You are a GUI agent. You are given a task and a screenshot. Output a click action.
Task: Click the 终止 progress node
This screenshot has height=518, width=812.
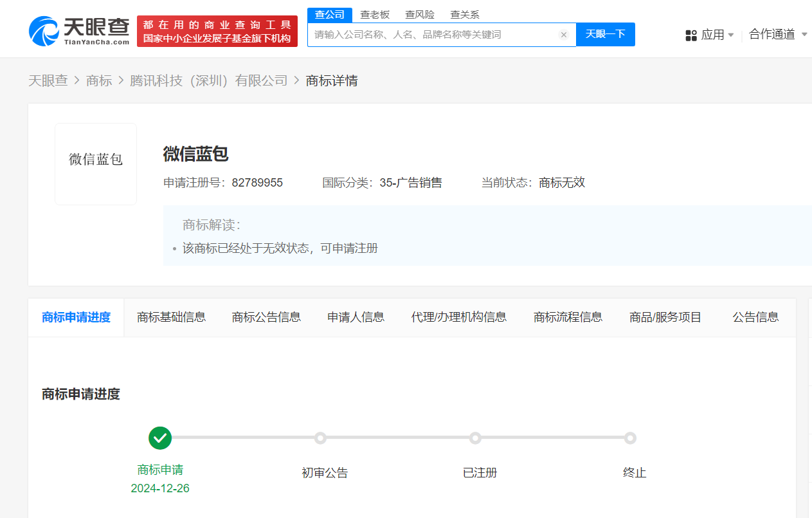[x=630, y=438]
